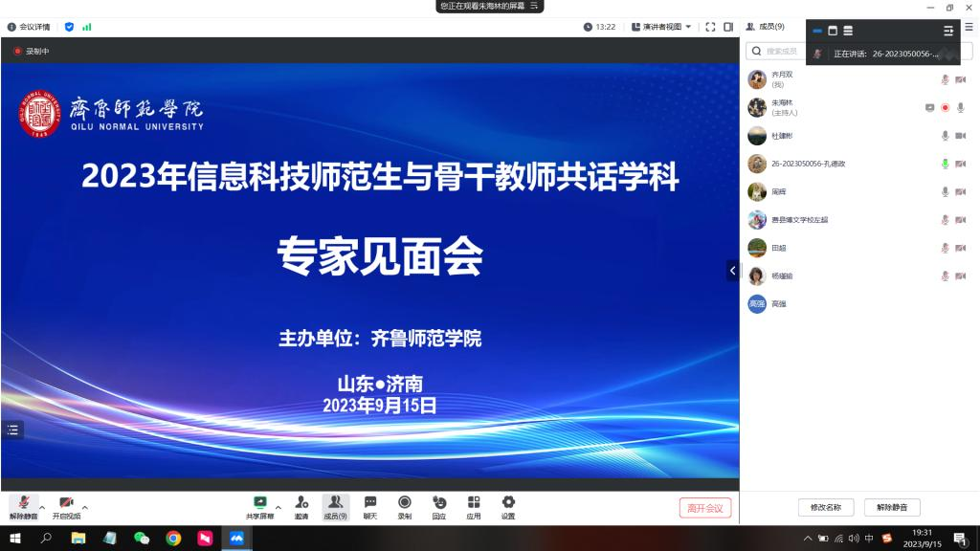
Task: Click the 离开会议 leave meeting button
Action: 705,508
